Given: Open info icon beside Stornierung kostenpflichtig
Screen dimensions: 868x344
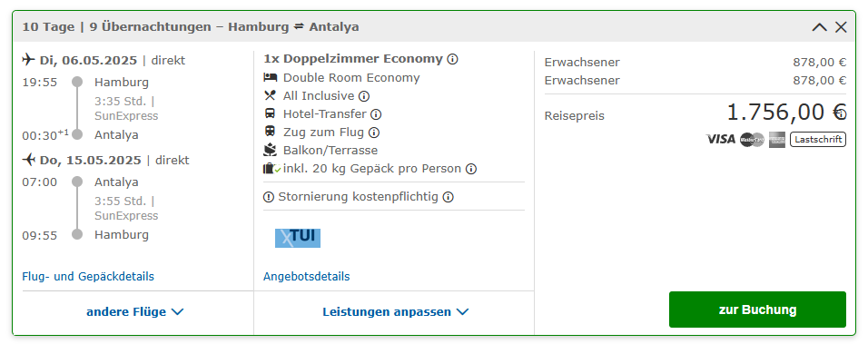Looking at the screenshot, I should point(449,197).
